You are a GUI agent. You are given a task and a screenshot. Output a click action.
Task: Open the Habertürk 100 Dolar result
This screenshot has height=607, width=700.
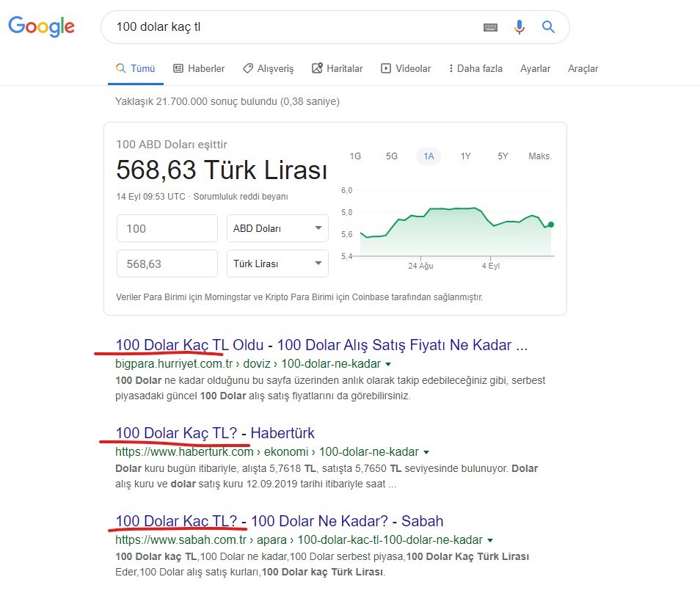(215, 433)
